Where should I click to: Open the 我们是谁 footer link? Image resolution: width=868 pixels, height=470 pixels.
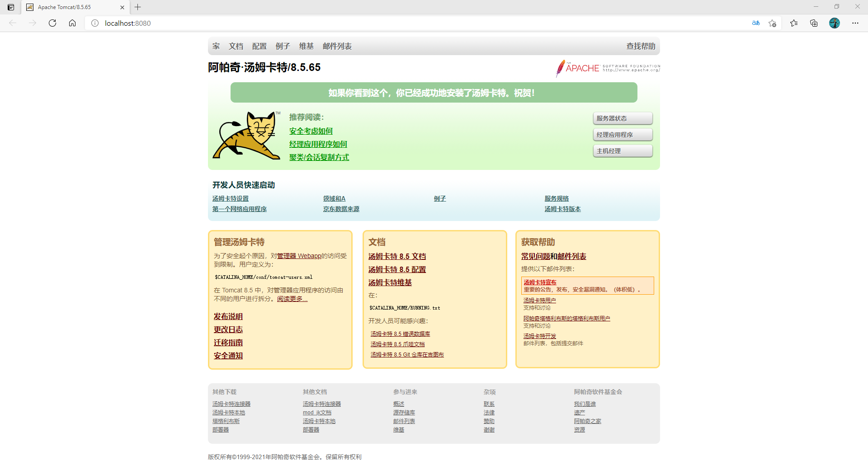[585, 404]
